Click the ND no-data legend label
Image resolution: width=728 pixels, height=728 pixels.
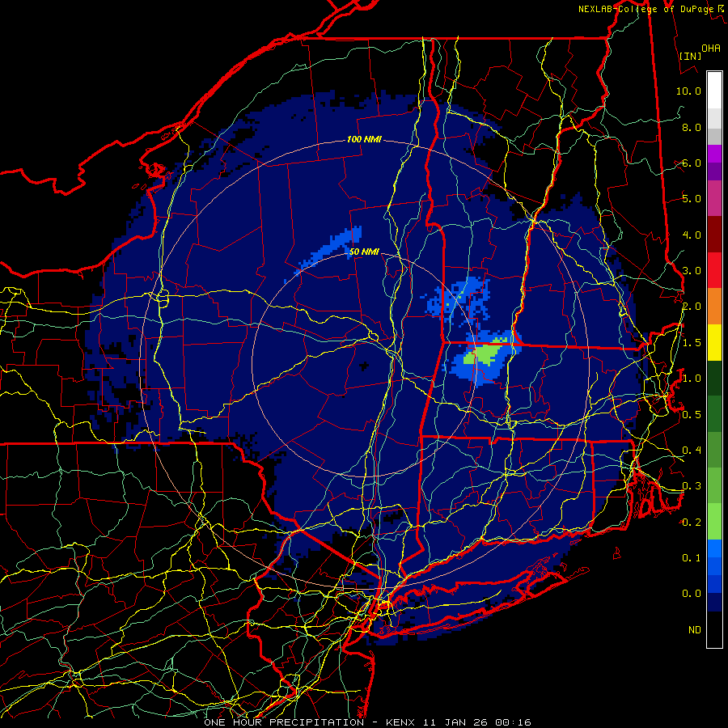(695, 630)
